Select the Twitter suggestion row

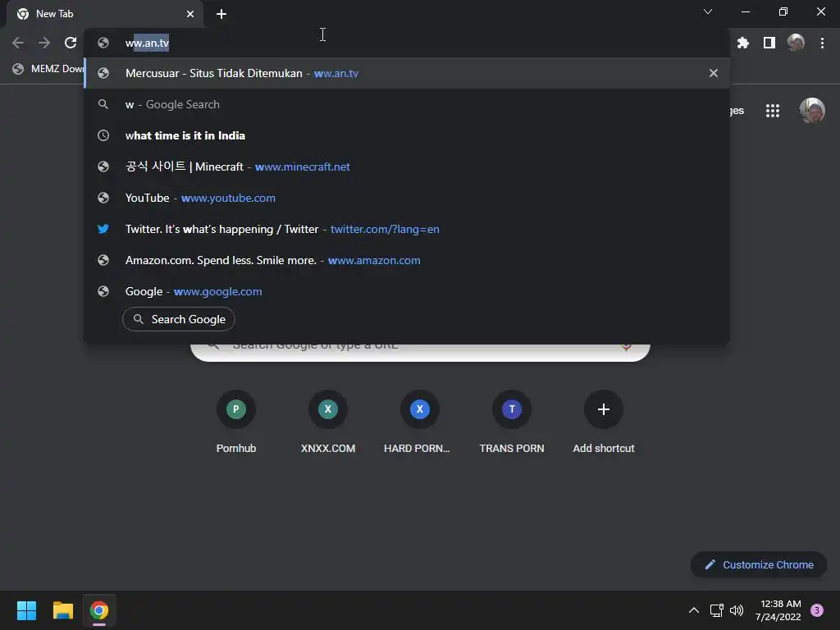(x=407, y=229)
